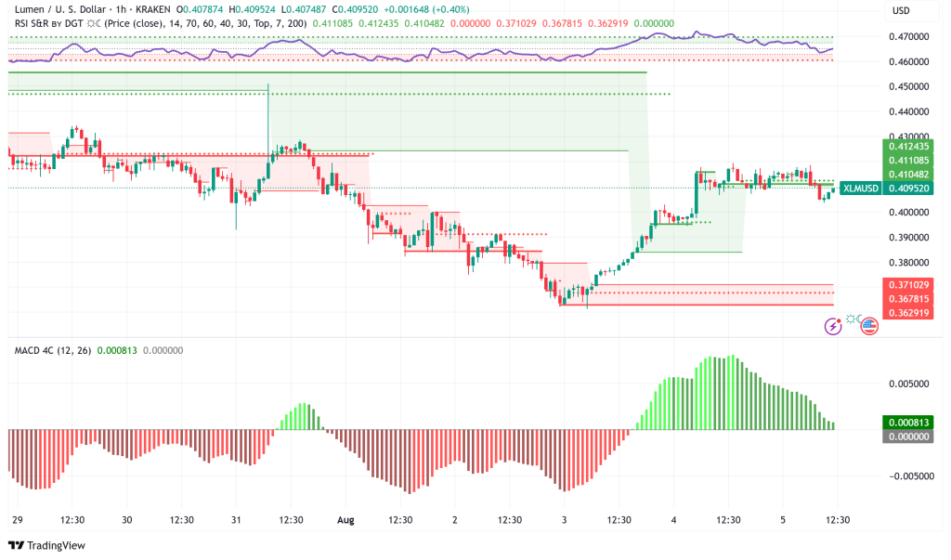Click the purple lightning bolt icon
The width and height of the screenshot is (951, 560).
pyautogui.click(x=833, y=326)
